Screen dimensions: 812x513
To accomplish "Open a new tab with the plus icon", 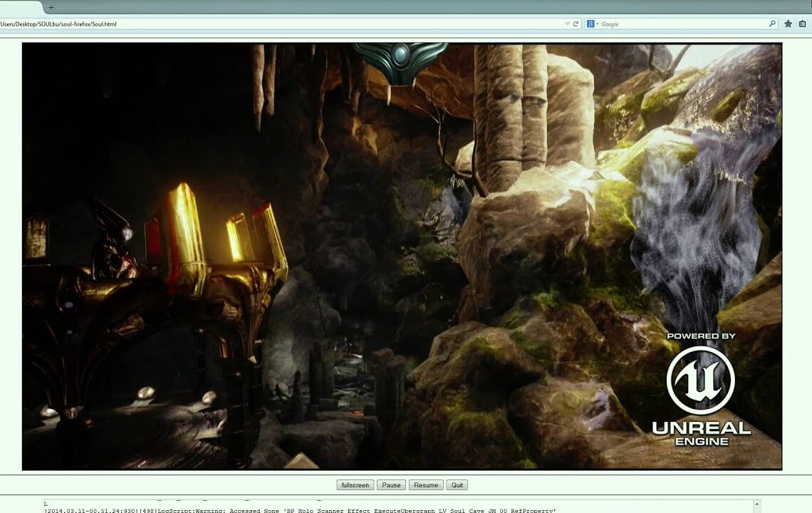I will click(x=50, y=7).
